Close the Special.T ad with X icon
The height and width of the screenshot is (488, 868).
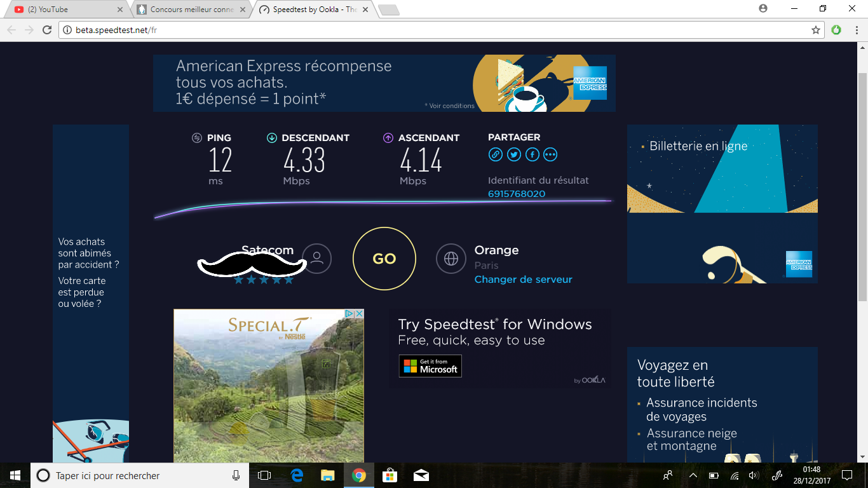point(359,314)
